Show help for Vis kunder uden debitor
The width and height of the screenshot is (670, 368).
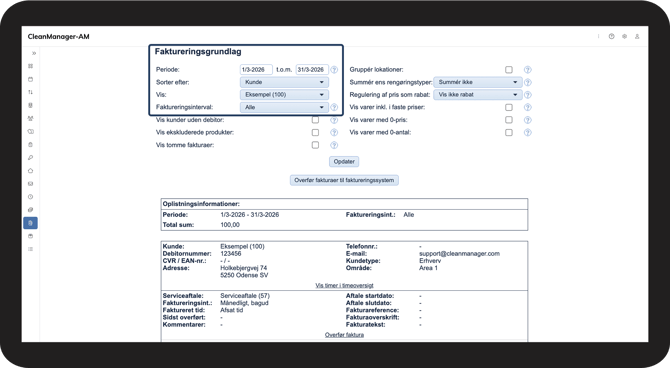(x=334, y=120)
